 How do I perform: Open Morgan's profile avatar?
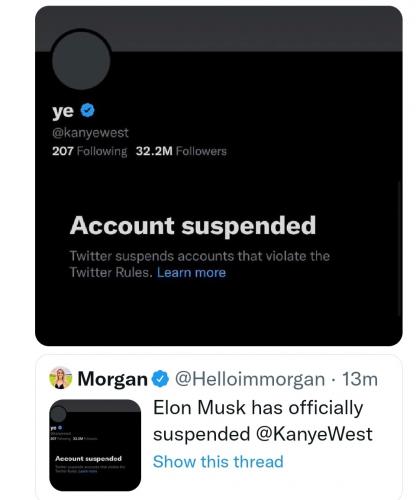(61, 378)
